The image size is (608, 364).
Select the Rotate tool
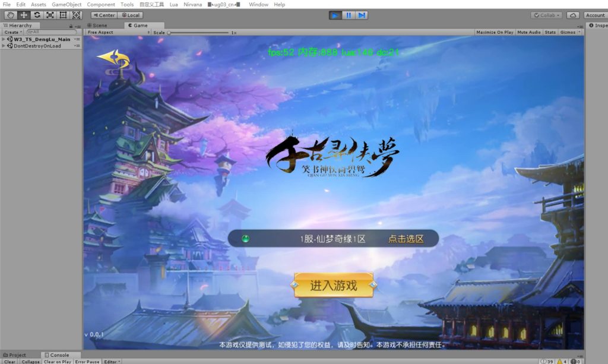37,15
